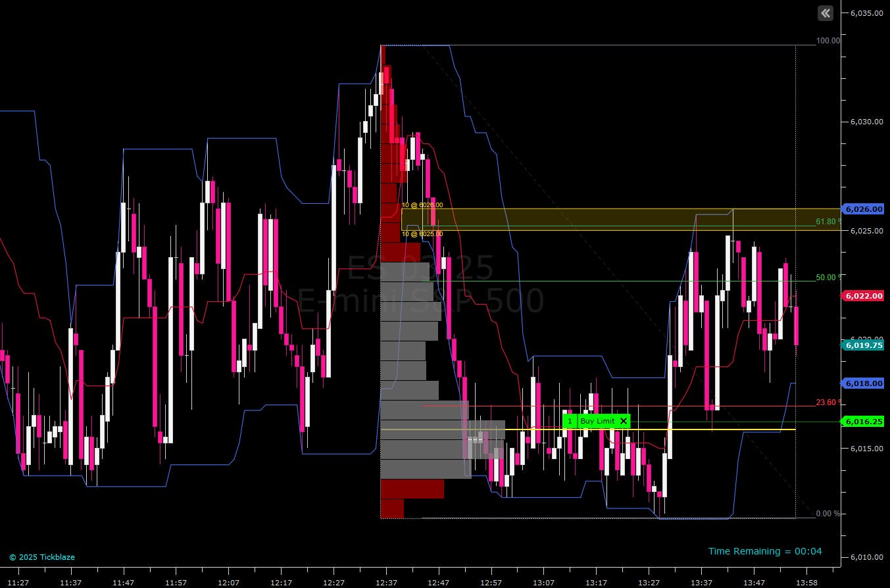The width and height of the screenshot is (890, 588).
Task: Click the Time Remaining = 00:04 text
Action: [x=765, y=551]
